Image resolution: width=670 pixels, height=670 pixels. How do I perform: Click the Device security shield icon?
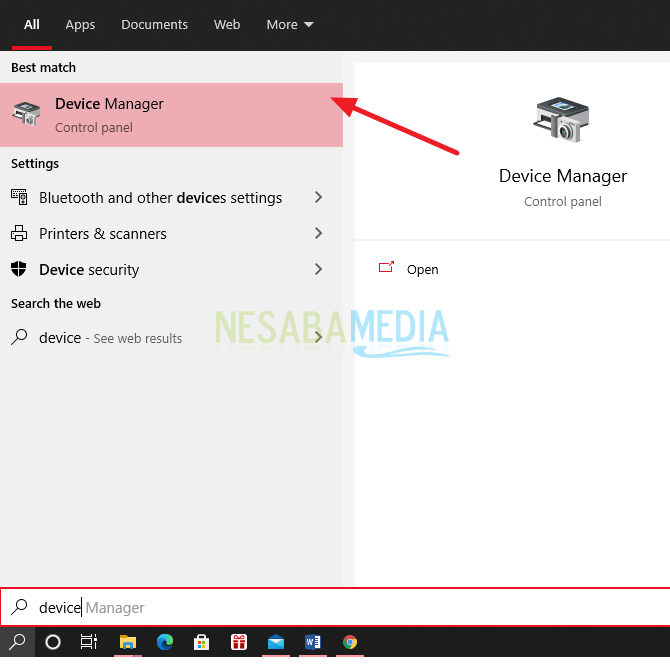[19, 269]
